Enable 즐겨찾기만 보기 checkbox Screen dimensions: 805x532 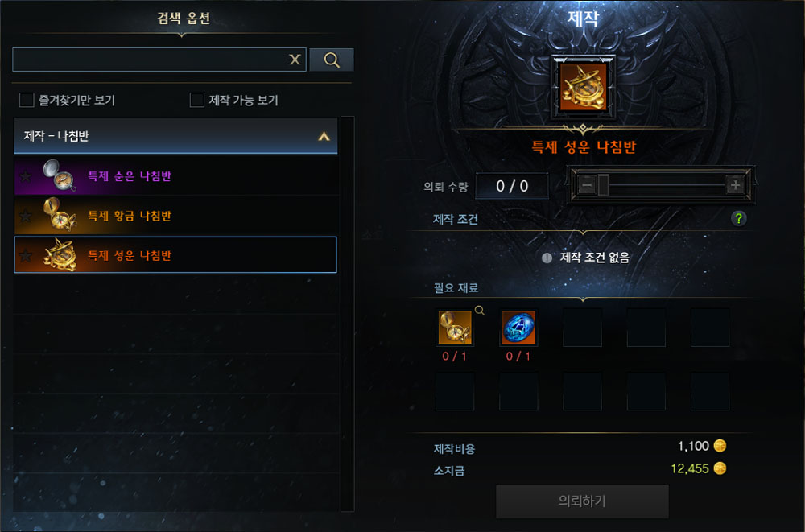tap(27, 100)
